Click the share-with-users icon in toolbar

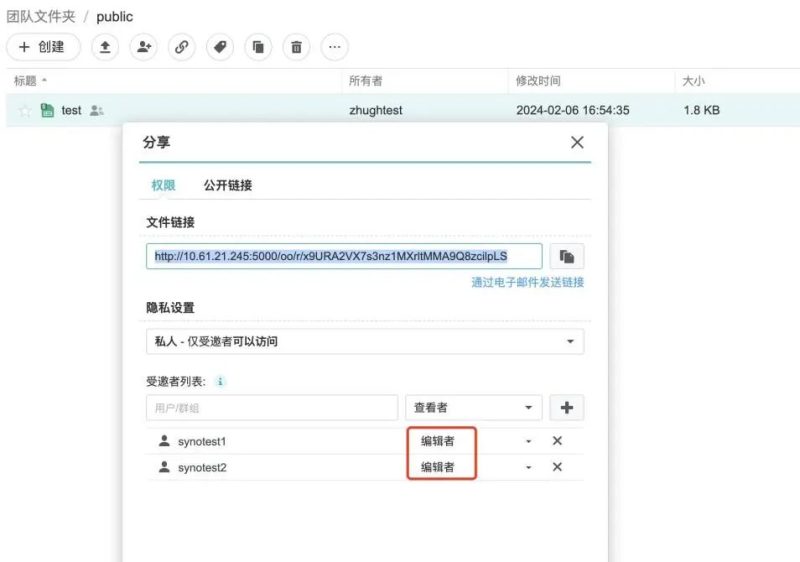pos(143,47)
